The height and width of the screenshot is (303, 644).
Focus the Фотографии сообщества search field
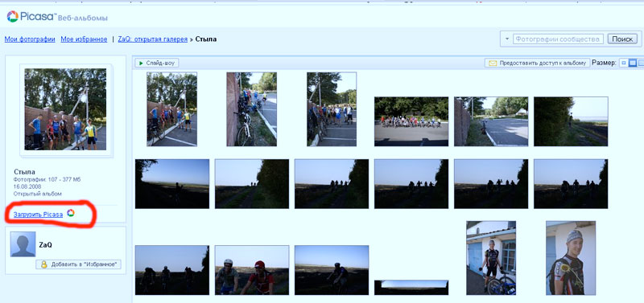558,39
